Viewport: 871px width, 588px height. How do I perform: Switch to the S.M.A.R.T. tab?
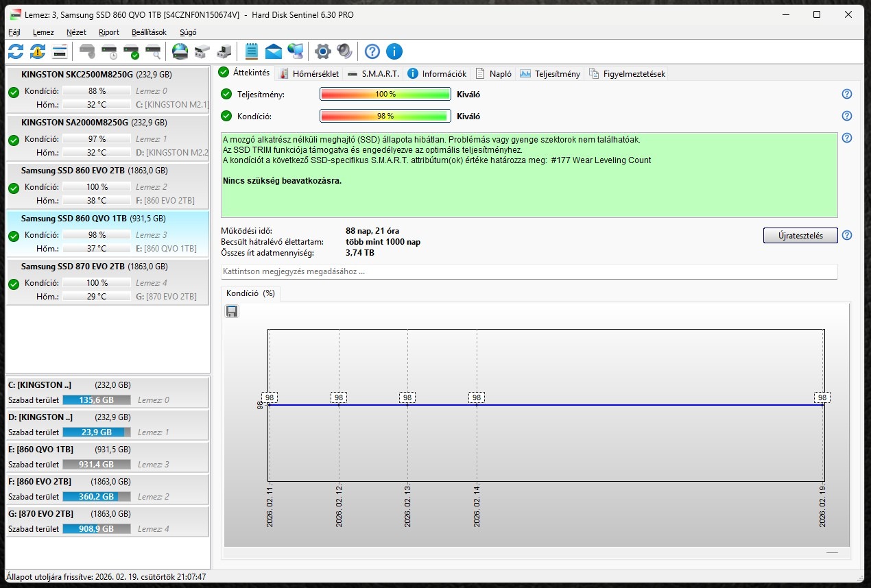point(373,73)
